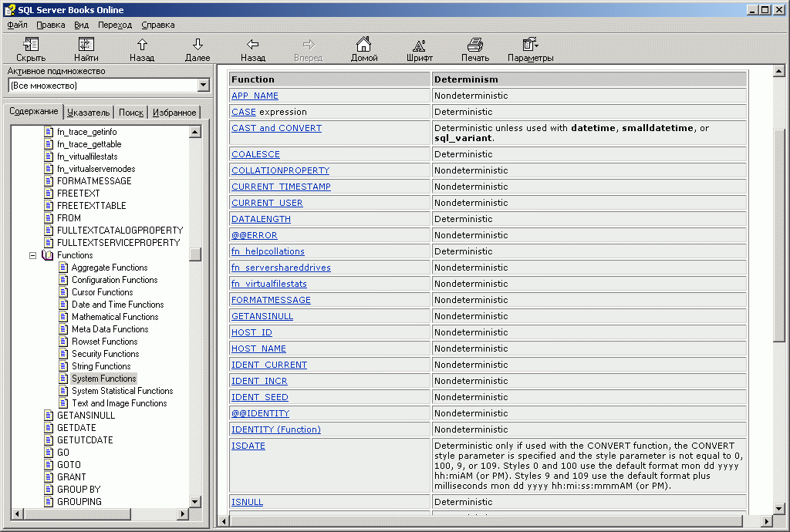Open the @@ERROR link
This screenshot has height=532, width=790.
[255, 235]
